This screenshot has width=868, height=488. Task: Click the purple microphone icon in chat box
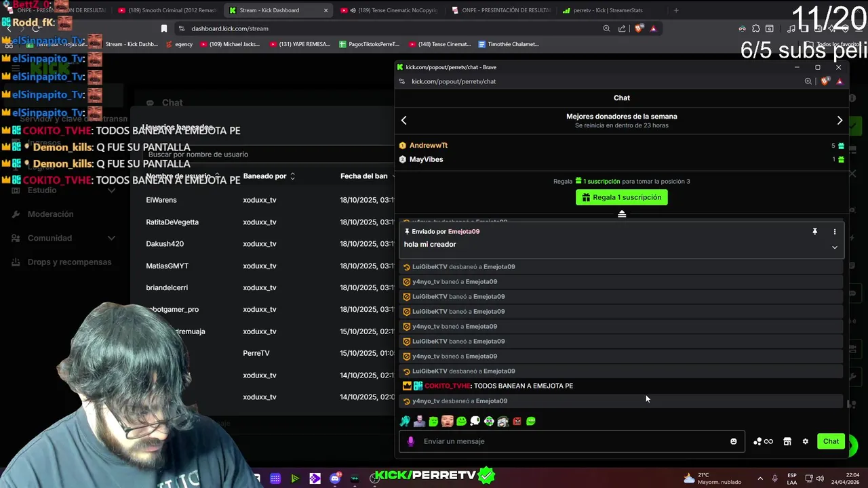pyautogui.click(x=410, y=441)
